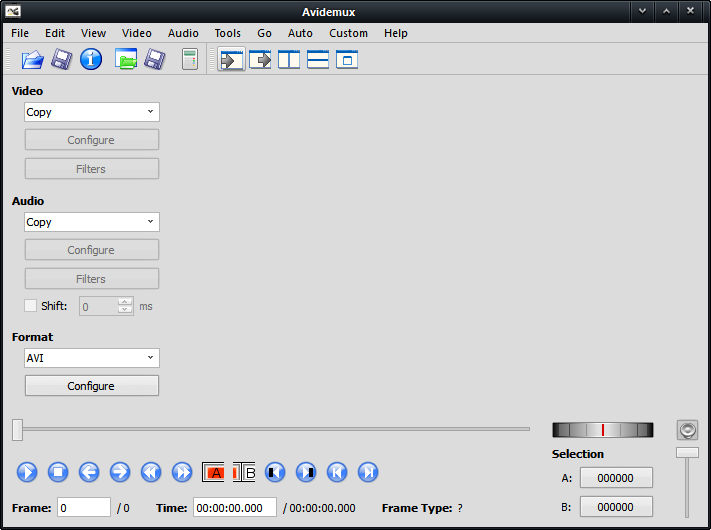Open the File menu
Screen dimensions: 711x530
click(x=20, y=33)
